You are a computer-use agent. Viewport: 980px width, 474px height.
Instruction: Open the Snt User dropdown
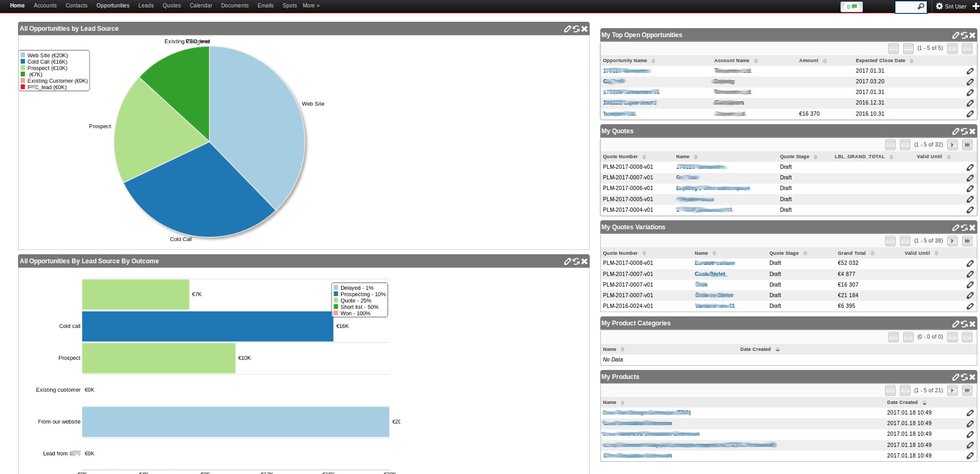(x=951, y=6)
